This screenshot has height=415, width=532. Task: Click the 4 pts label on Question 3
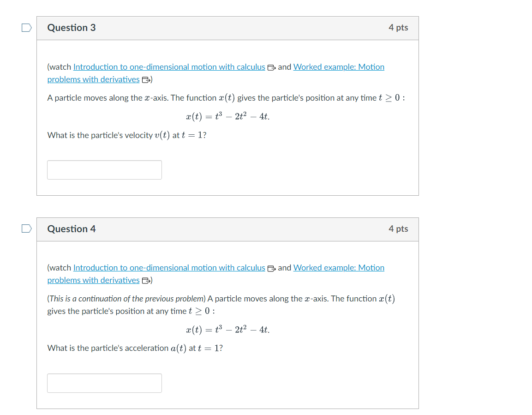398,28
